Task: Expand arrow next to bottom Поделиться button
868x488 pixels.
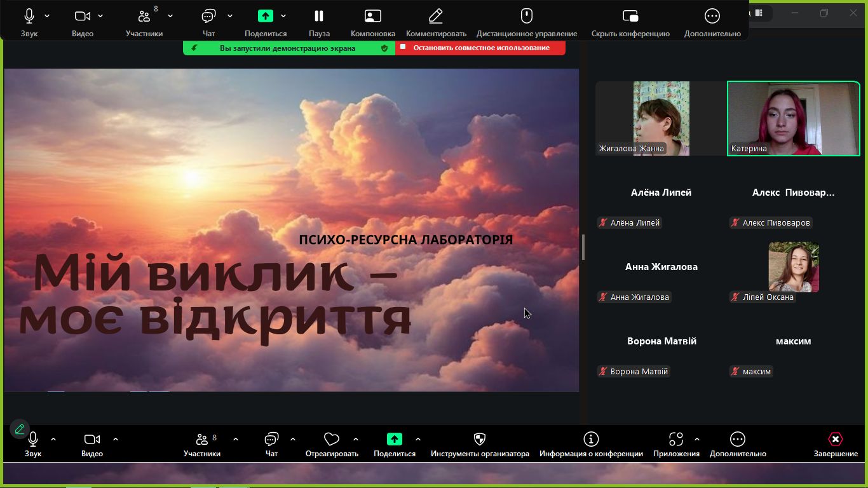Action: [418, 439]
